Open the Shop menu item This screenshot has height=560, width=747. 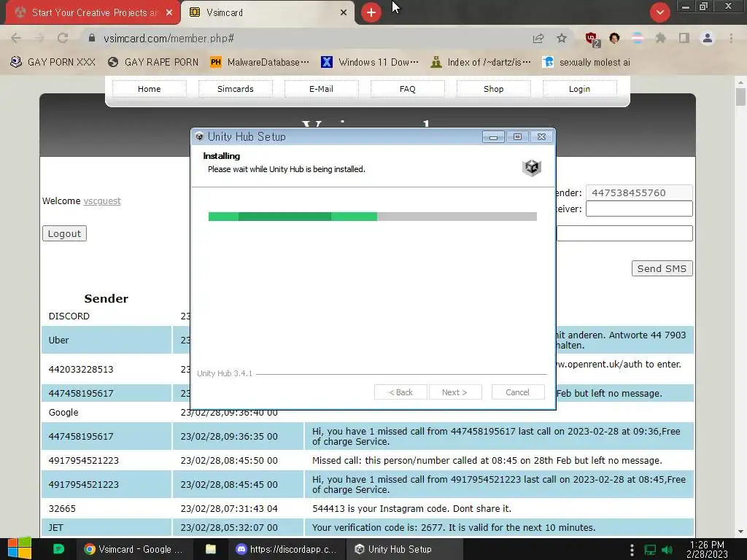[494, 89]
